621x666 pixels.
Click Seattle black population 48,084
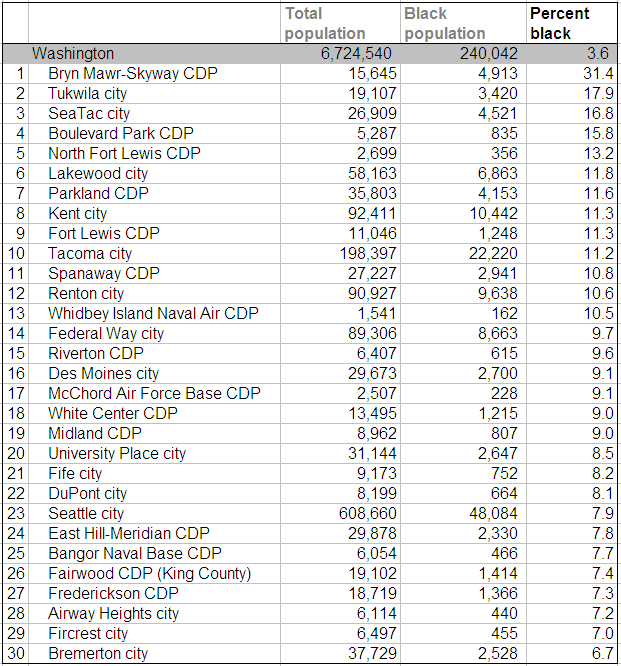494,513
